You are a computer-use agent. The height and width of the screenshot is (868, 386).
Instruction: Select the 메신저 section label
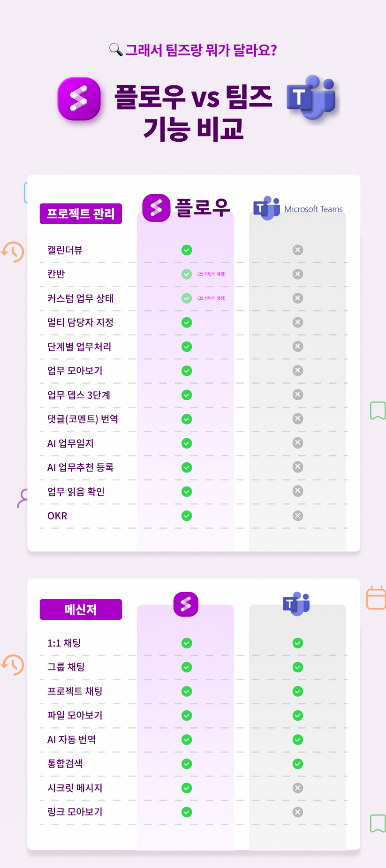click(81, 609)
